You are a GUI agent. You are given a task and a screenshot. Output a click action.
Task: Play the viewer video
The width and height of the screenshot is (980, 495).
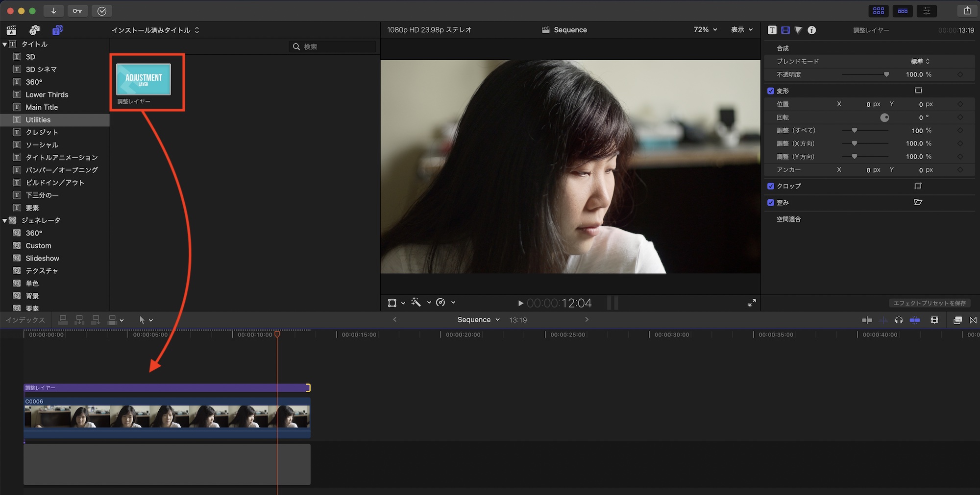520,304
